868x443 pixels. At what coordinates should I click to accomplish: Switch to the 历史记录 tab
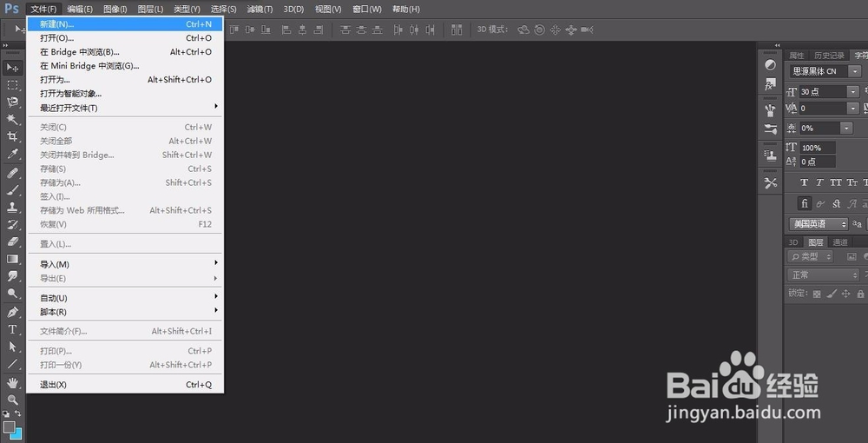(829, 56)
